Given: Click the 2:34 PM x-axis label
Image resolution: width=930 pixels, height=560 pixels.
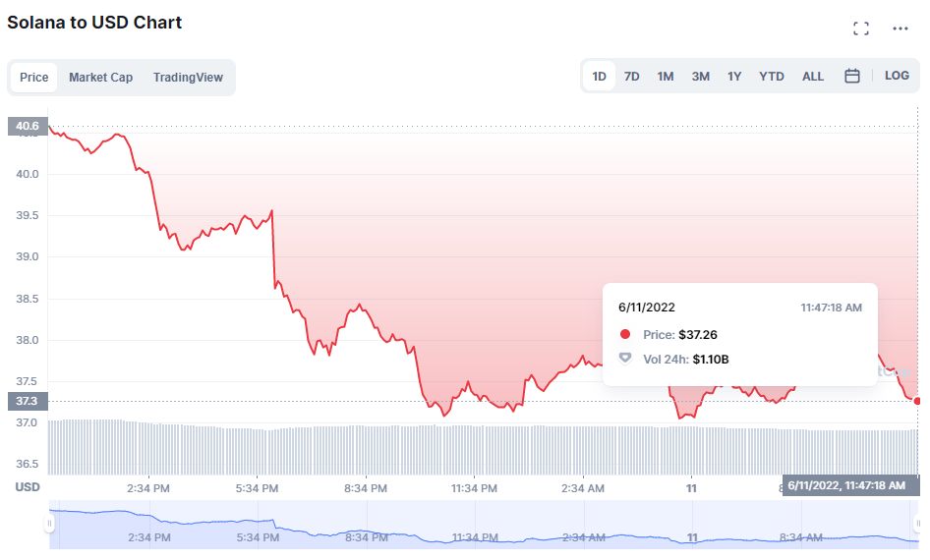Looking at the screenshot, I should 148,489.
